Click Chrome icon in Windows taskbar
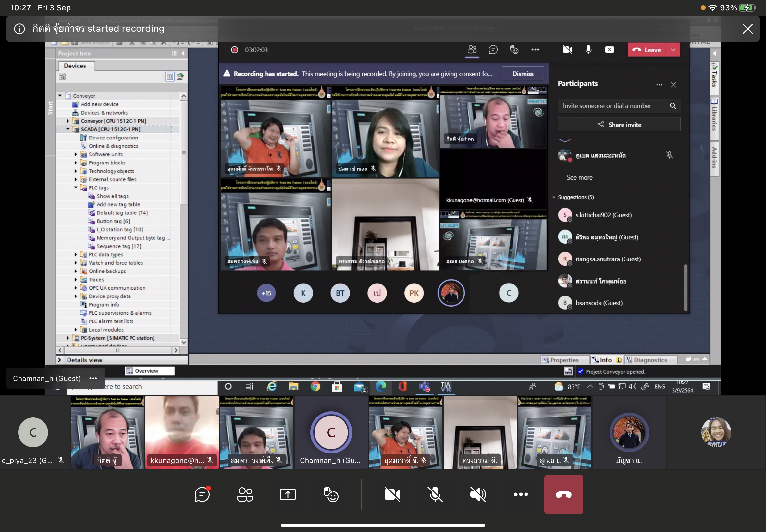Viewport: 766px width, 532px height. pyautogui.click(x=315, y=386)
